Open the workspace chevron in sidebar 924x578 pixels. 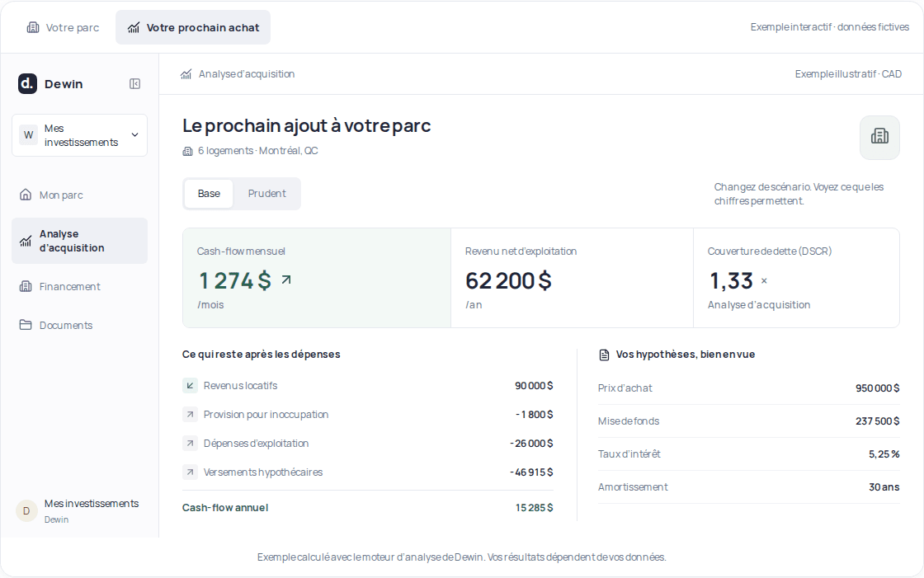[135, 135]
